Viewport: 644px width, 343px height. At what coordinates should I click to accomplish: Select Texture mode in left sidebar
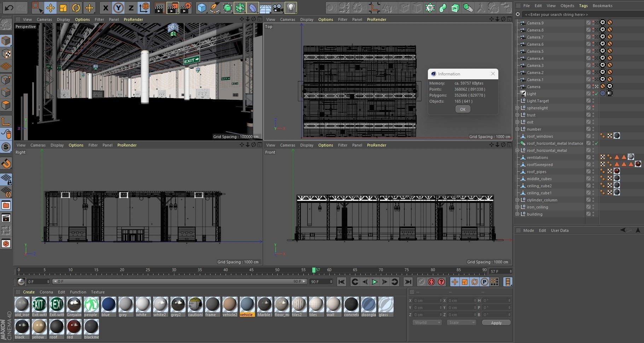click(6, 54)
